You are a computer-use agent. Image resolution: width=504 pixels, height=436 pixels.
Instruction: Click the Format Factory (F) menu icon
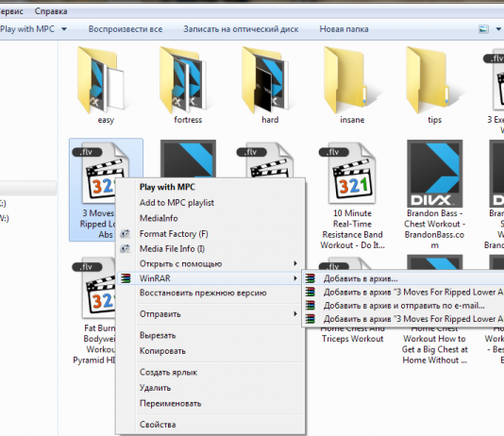tap(125, 234)
